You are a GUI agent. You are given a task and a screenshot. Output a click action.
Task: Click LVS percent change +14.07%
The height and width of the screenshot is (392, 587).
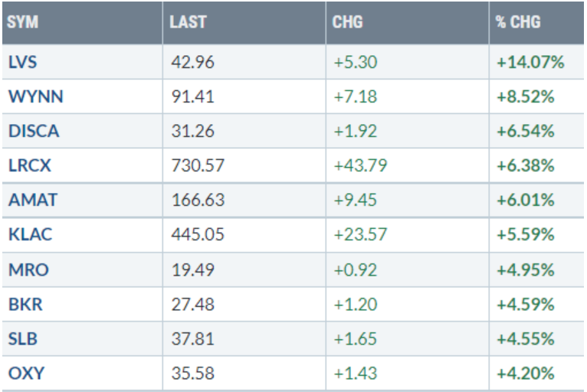[530, 62]
